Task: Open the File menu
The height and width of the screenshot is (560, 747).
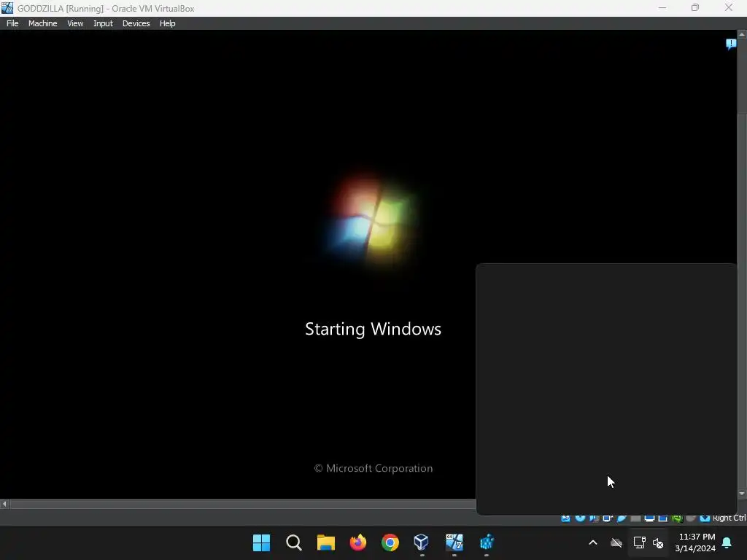Action: (12, 23)
